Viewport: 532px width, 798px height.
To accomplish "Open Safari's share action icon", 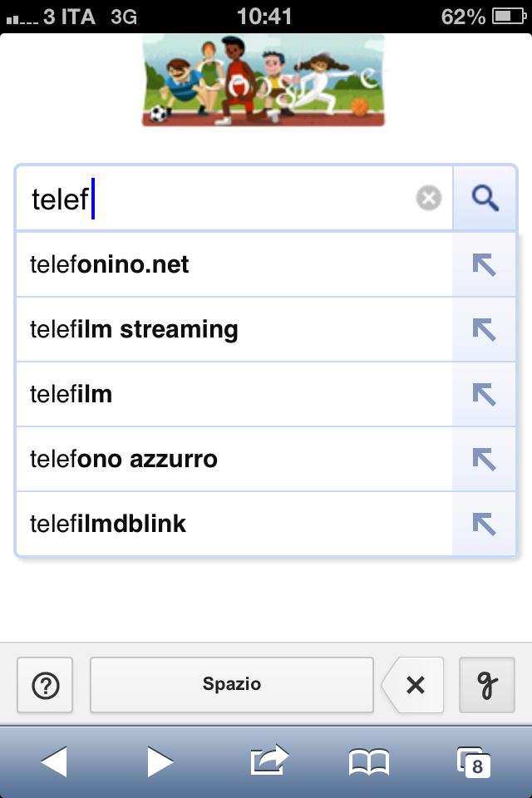I will [x=268, y=761].
